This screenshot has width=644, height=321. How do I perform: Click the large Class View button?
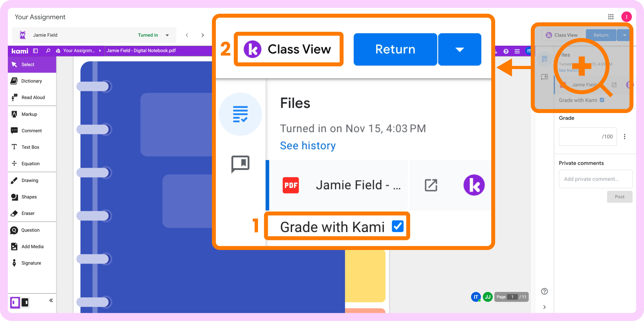click(289, 49)
